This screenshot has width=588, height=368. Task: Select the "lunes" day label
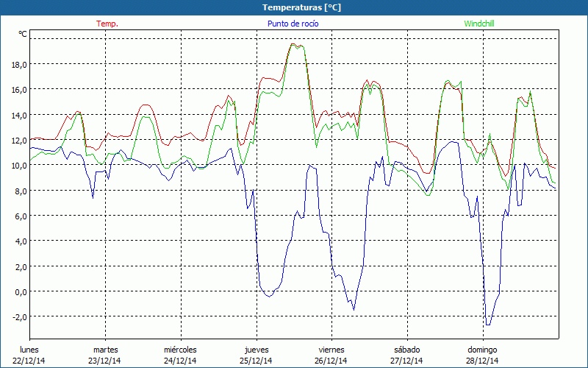point(29,350)
